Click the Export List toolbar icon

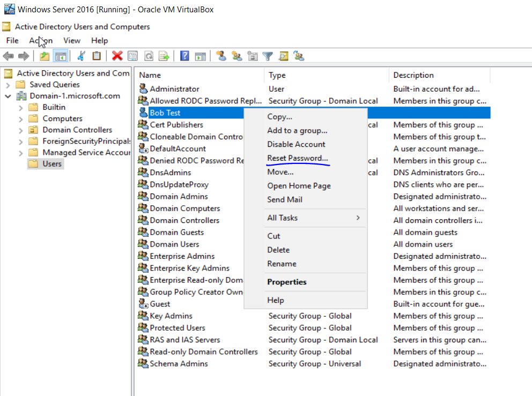[x=164, y=56]
